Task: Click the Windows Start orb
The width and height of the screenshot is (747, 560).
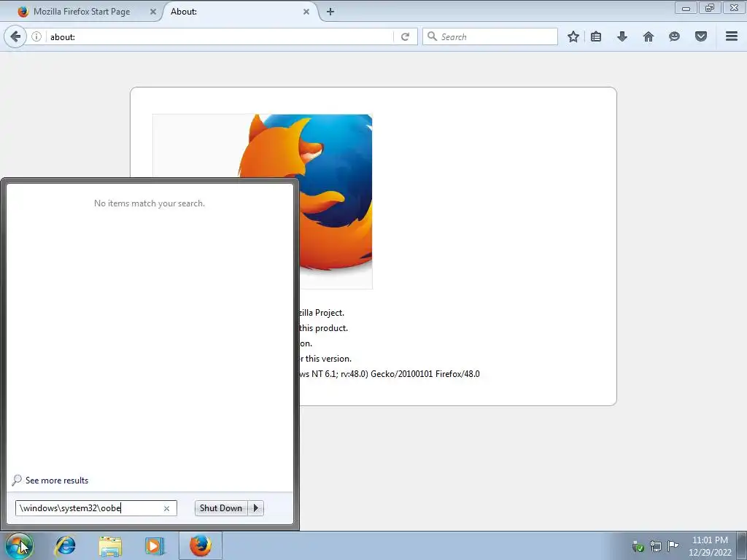Action: pos(19,545)
